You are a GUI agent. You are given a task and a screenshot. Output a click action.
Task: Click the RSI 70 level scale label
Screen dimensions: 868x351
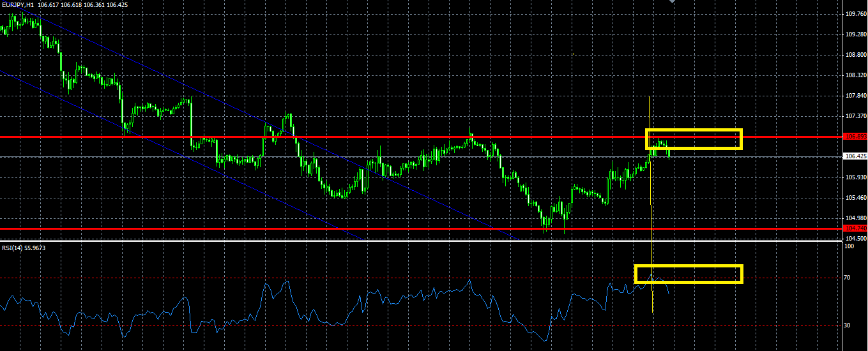(x=848, y=278)
